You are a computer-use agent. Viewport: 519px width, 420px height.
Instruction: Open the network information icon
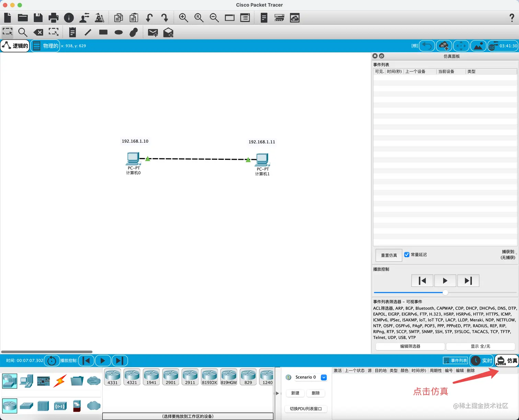click(69, 18)
